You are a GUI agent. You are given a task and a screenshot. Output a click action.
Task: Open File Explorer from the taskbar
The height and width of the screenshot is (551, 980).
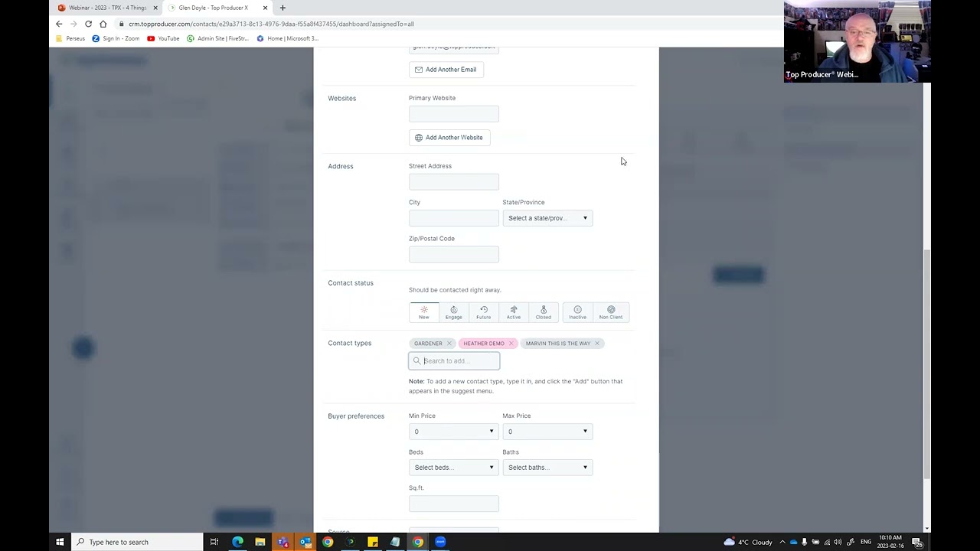tap(260, 542)
